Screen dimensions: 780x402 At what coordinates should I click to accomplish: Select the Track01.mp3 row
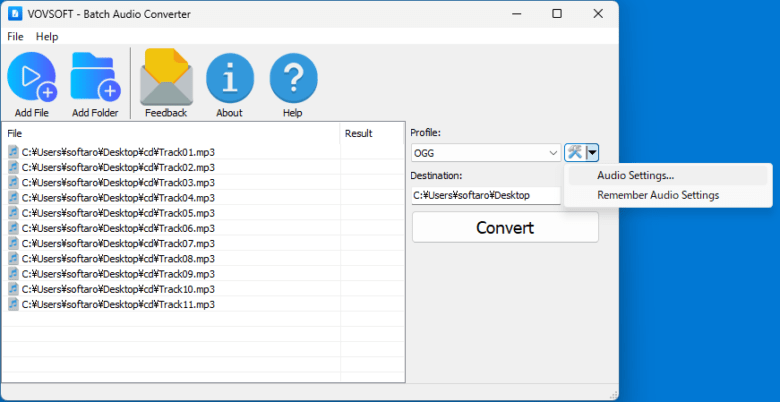coord(202,152)
